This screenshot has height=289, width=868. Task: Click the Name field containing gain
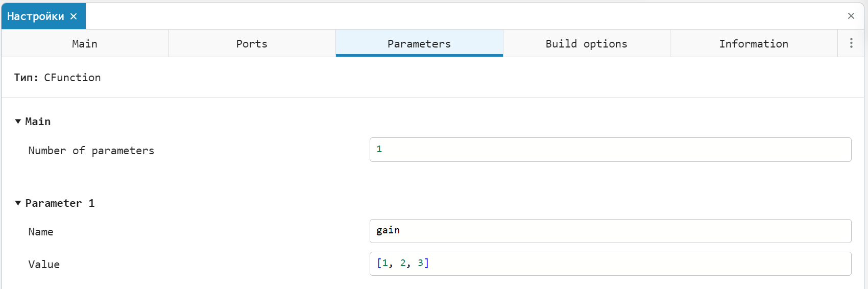610,231
